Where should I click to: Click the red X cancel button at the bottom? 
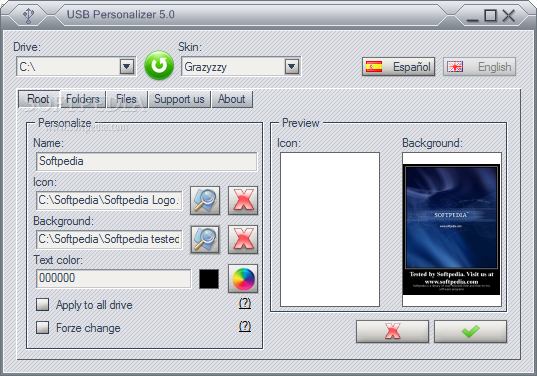coord(392,331)
